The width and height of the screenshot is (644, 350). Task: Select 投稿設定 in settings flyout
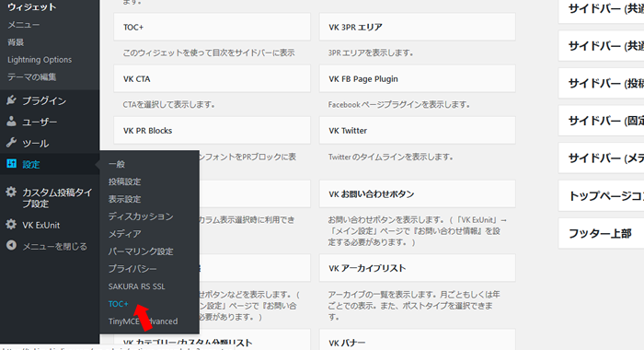click(124, 181)
